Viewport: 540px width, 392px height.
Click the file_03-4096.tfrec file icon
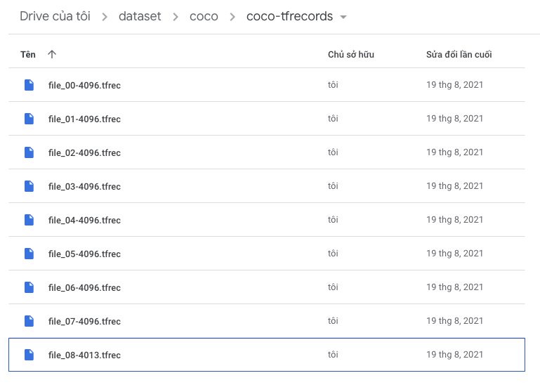29,186
